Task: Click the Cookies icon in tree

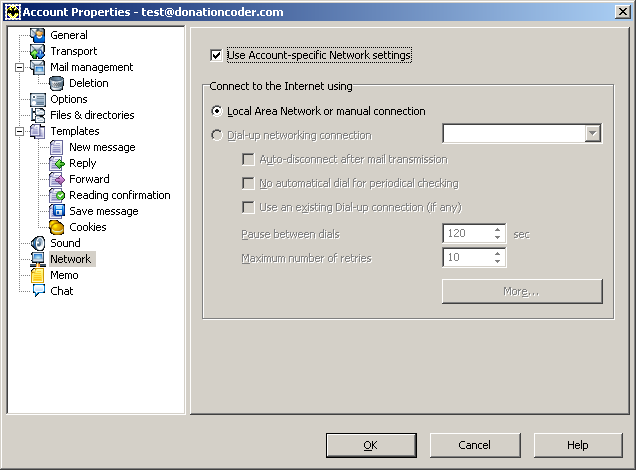Action: [57, 227]
